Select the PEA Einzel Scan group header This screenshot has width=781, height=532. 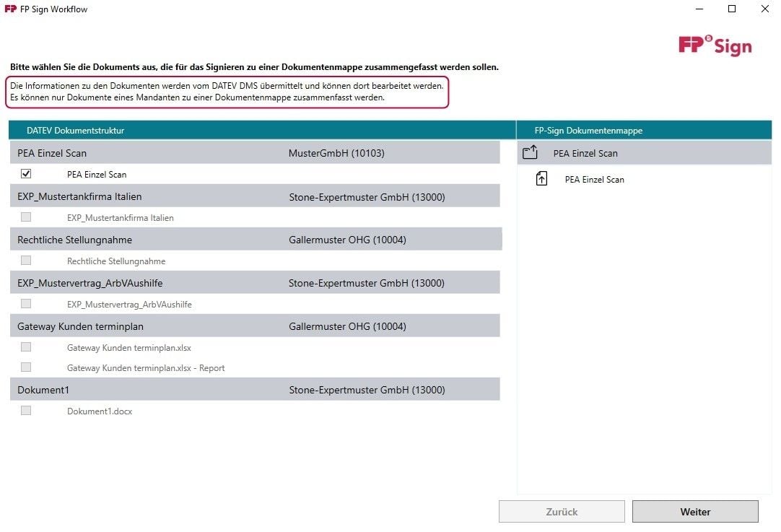255,153
